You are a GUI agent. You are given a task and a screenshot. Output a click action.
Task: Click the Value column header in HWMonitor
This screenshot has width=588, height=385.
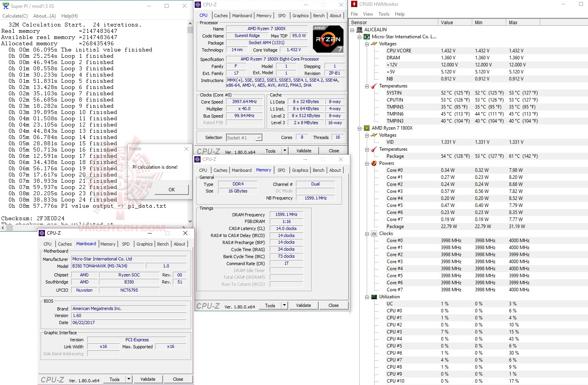coord(455,23)
